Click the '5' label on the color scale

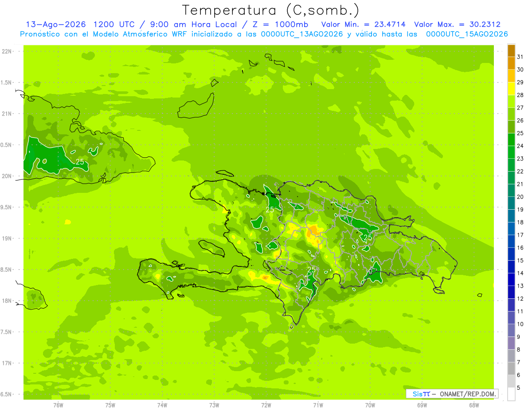(519, 388)
